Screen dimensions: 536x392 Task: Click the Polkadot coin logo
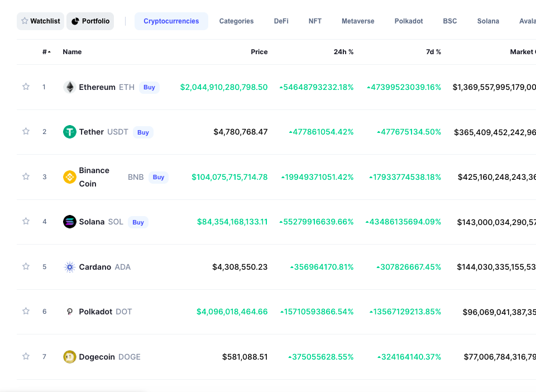click(x=70, y=312)
